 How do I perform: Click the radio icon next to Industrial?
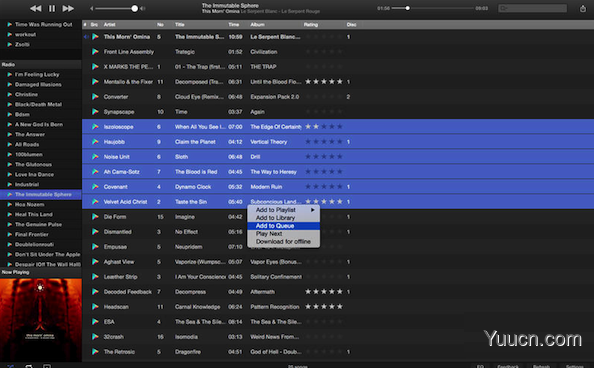pyautogui.click(x=9, y=185)
